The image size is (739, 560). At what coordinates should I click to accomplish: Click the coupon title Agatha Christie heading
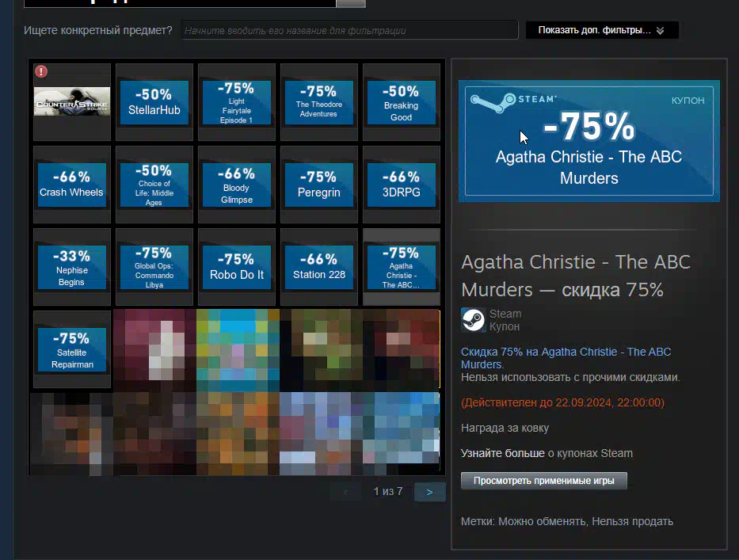point(576,276)
